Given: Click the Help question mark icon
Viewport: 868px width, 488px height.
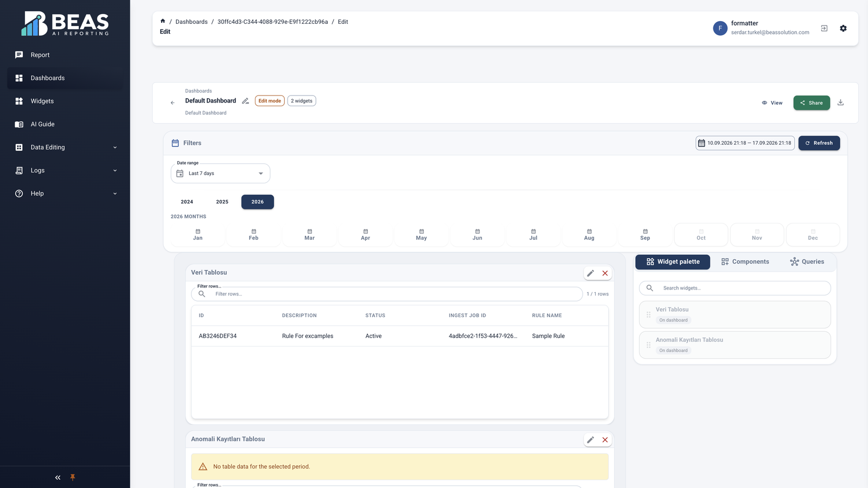Looking at the screenshot, I should pos(19,194).
